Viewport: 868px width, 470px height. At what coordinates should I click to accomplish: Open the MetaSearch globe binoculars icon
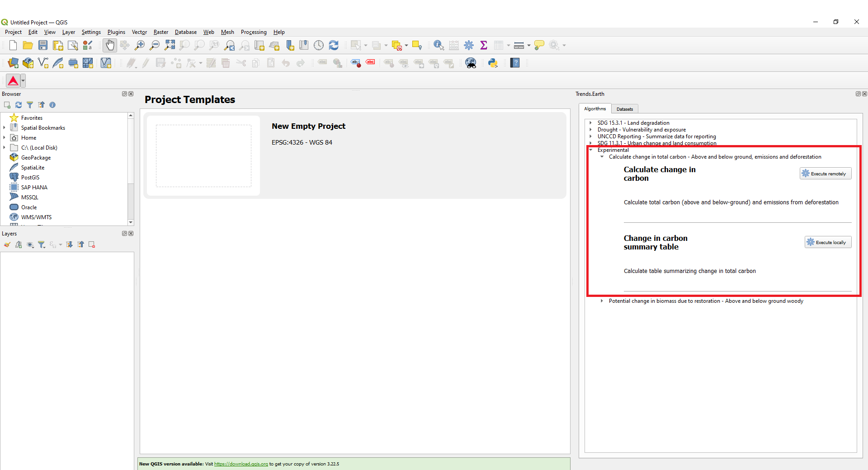tap(471, 63)
